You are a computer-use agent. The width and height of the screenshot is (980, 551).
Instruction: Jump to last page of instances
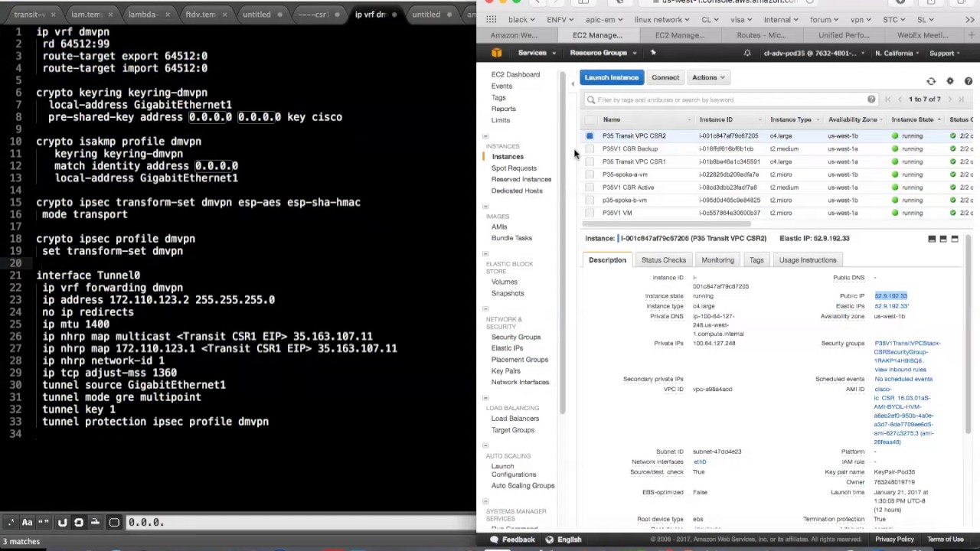click(x=962, y=99)
